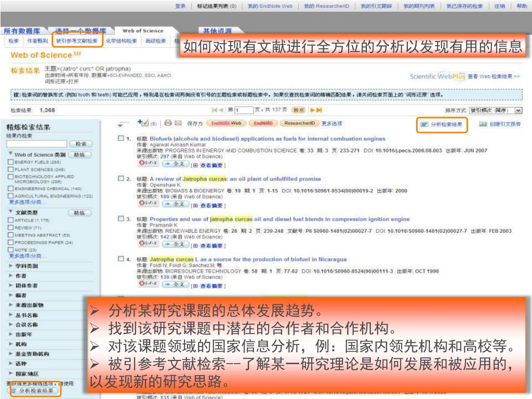The image size is (532, 399).
Task: Switch to the 所有数据库 tab
Action: 22,31
